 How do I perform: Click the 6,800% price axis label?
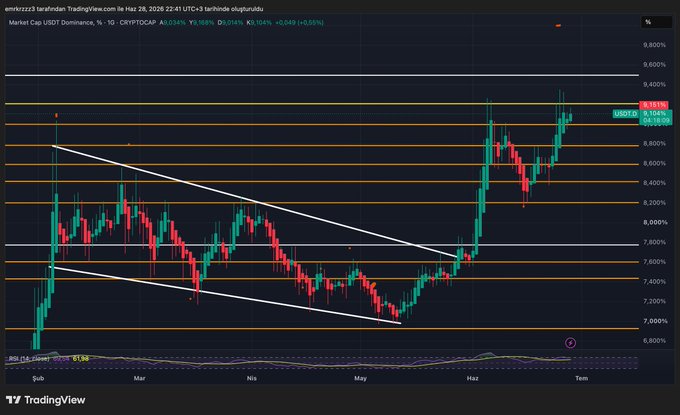pyautogui.click(x=654, y=341)
